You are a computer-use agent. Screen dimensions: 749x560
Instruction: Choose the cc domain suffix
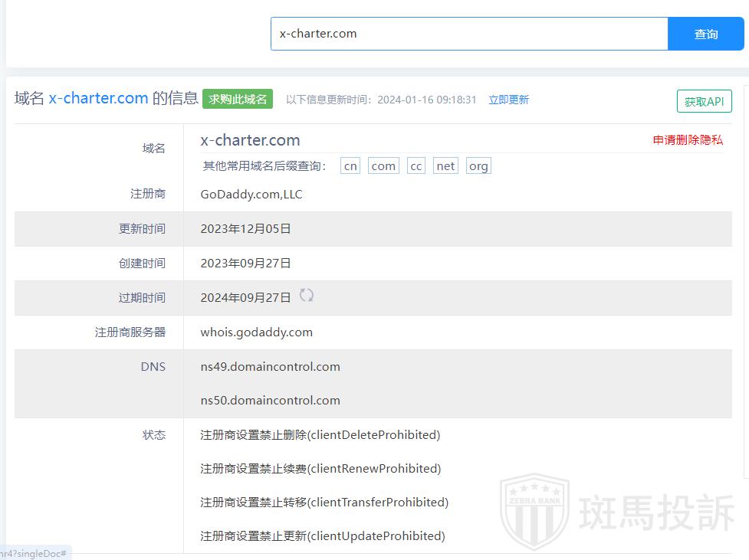(416, 166)
